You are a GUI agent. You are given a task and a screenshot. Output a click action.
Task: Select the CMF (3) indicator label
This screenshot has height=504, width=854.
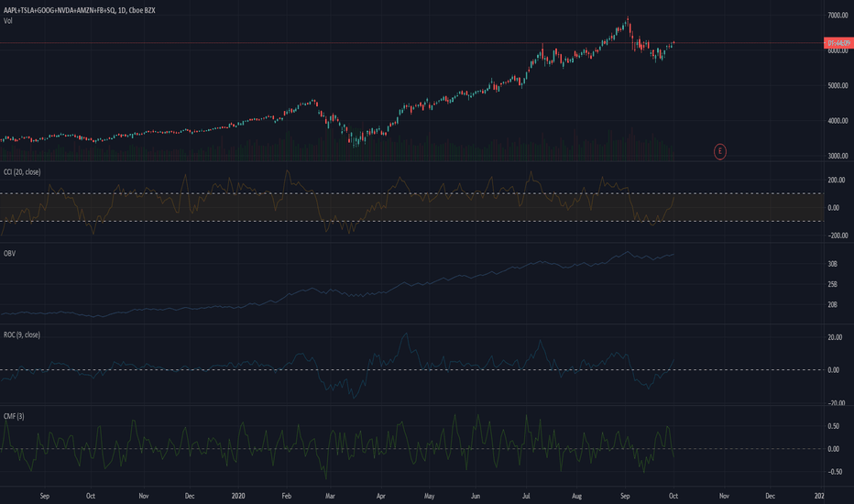coord(14,416)
